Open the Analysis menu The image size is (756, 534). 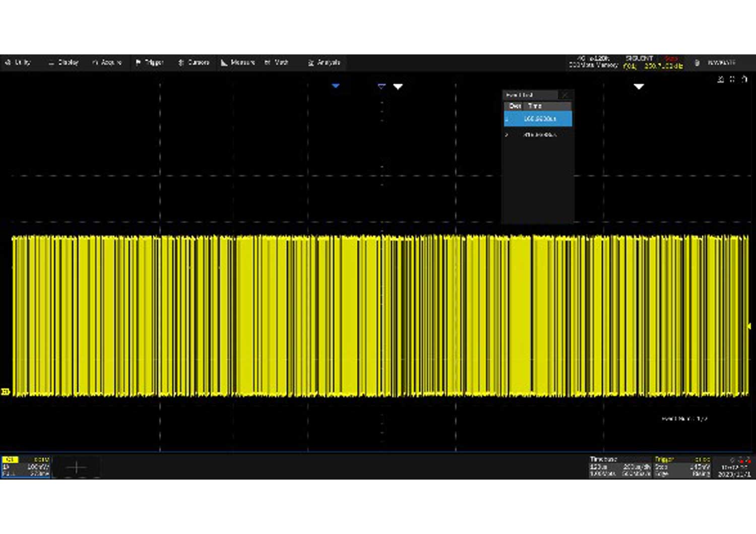(x=324, y=62)
